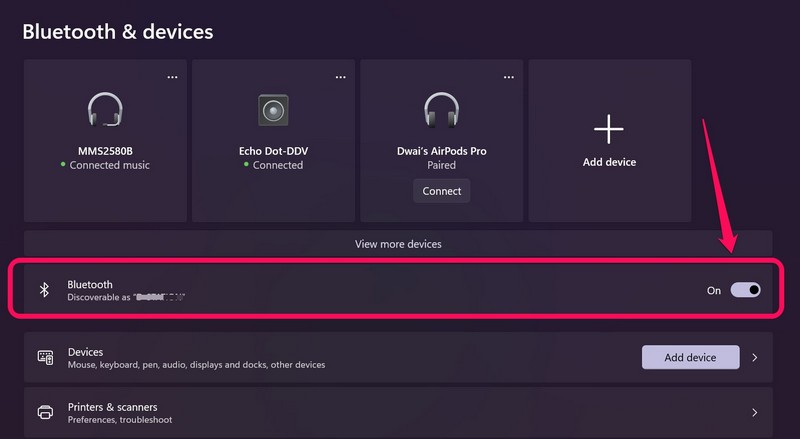
Task: Expand the Devices row chevron
Action: [755, 357]
